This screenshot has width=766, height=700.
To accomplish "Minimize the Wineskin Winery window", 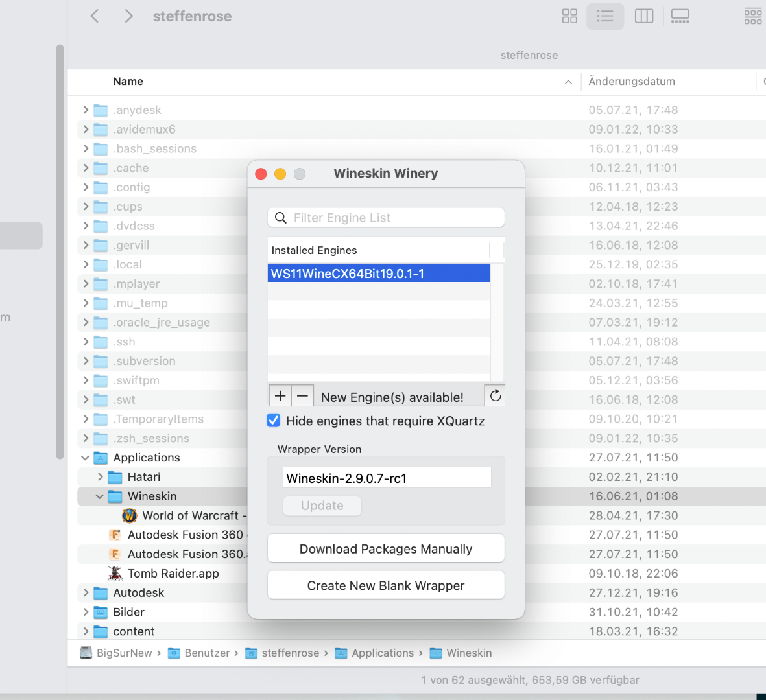I will pos(280,174).
